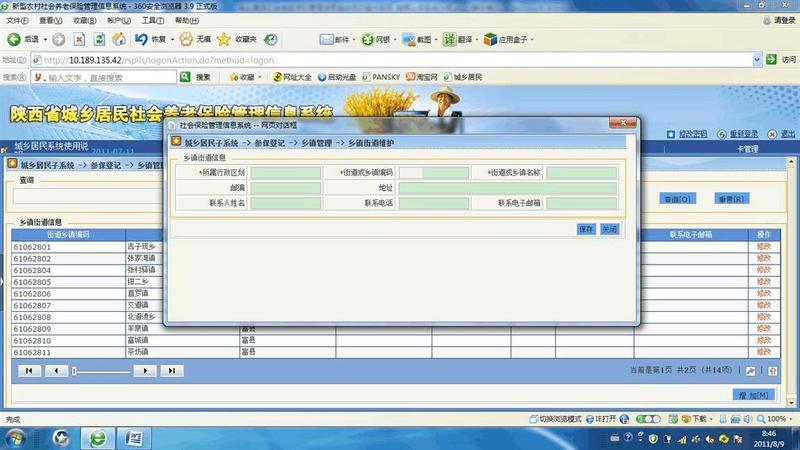Click the 所属行政区划 input field
Image resolution: width=800 pixels, height=450 pixels.
click(286, 172)
